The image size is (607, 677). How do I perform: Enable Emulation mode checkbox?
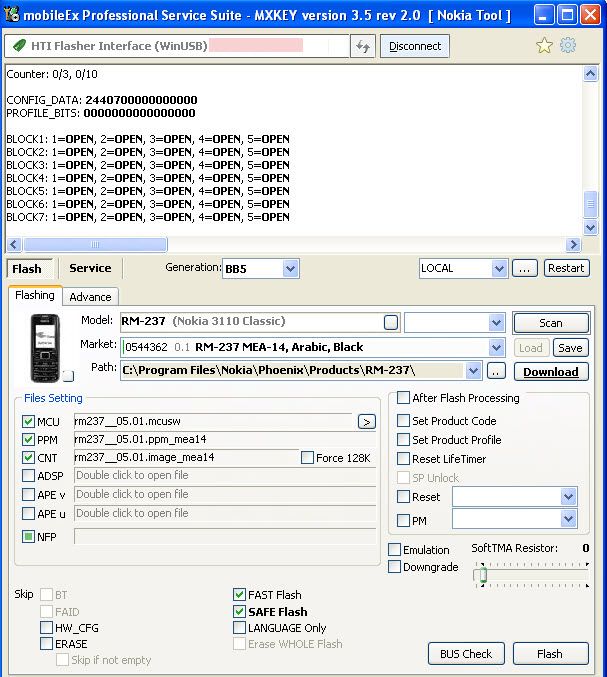[x=394, y=550]
